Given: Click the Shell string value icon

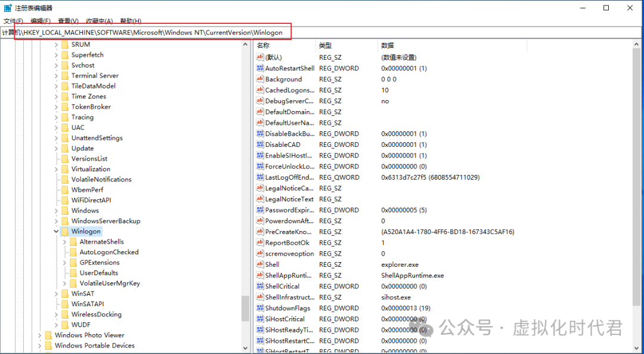Looking at the screenshot, I should click(x=259, y=264).
